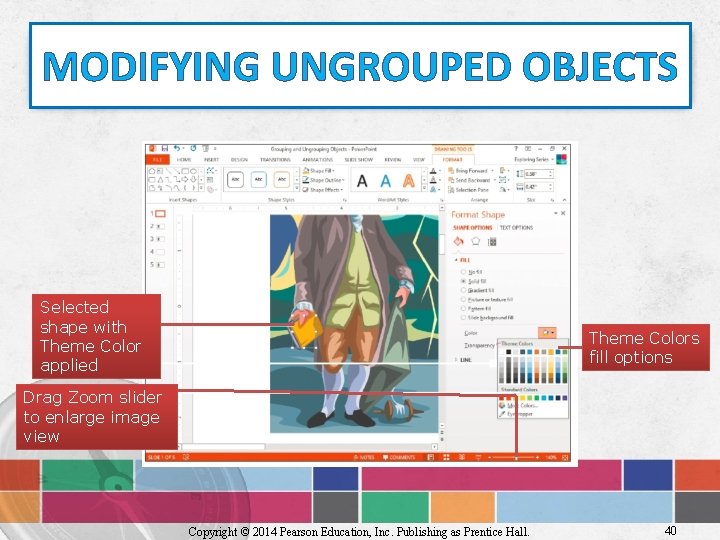Open the FILE tab
The width and height of the screenshot is (720, 540).
(158, 159)
